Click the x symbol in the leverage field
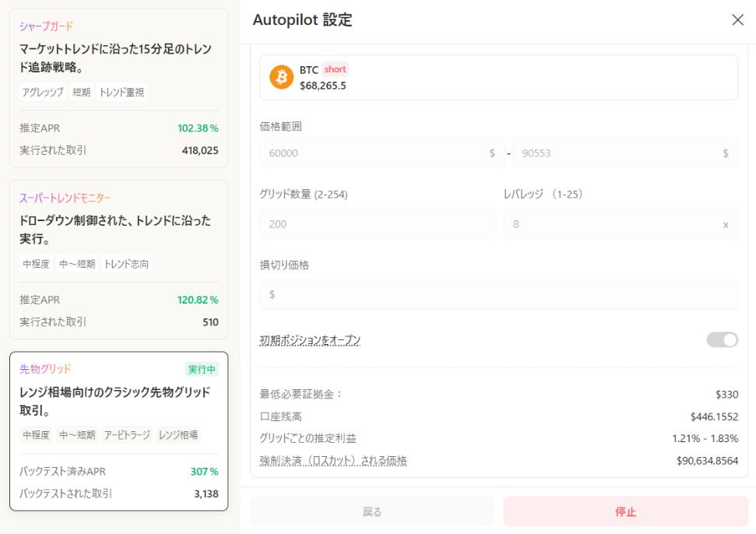The image size is (756, 534). pos(726,223)
